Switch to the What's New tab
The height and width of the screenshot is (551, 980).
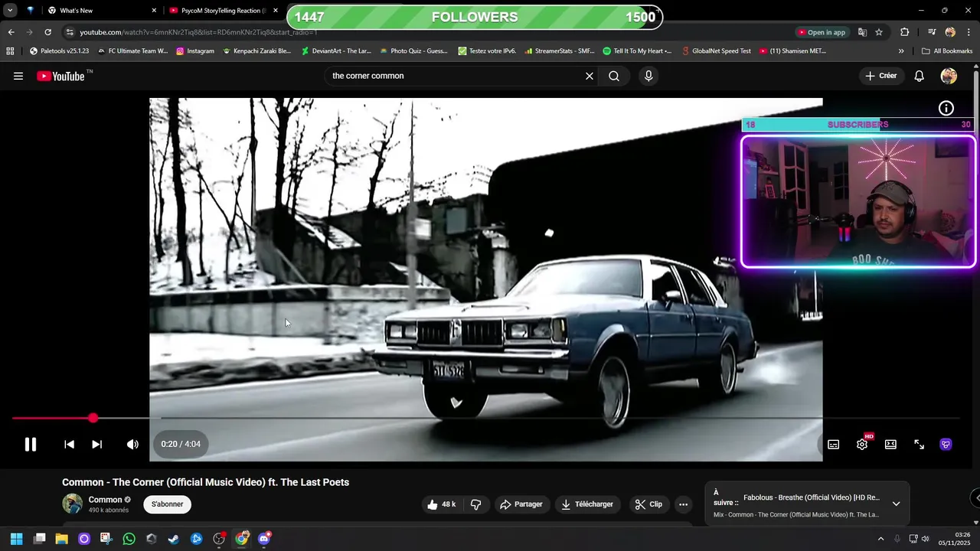100,11
